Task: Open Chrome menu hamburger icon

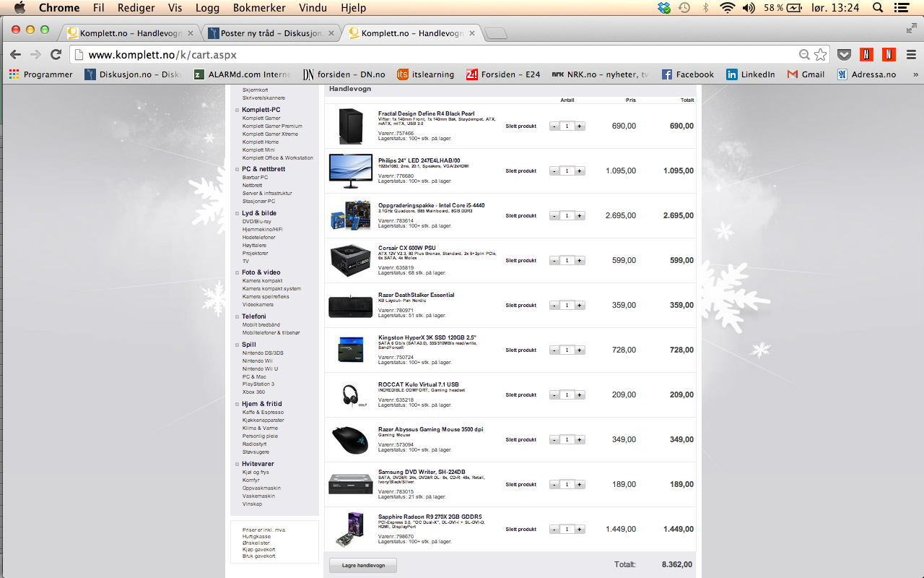Action: (910, 54)
